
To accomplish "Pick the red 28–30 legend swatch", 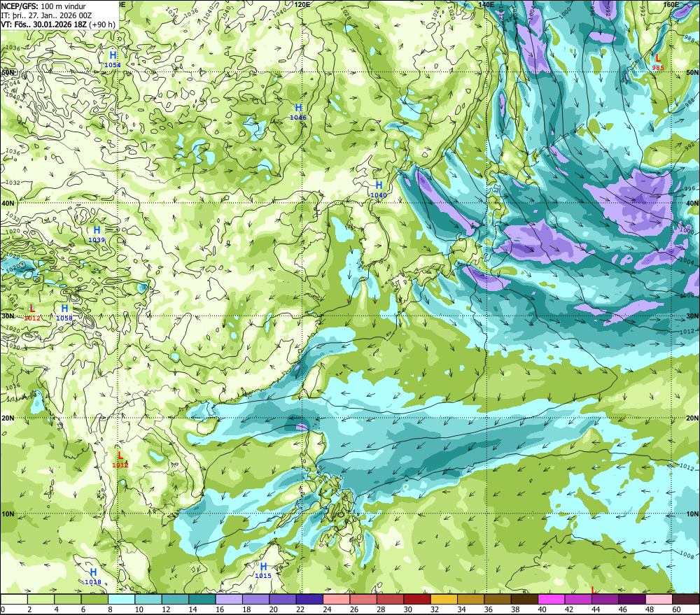I will 390,599.
